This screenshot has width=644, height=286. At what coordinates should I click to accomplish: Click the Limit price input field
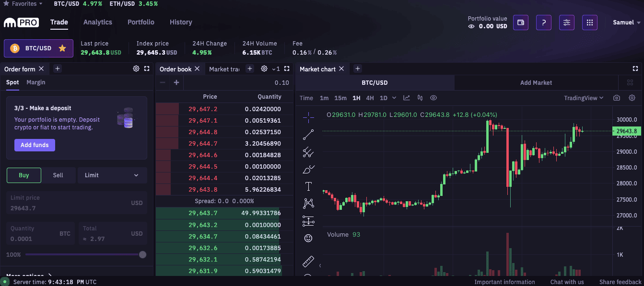click(x=77, y=203)
